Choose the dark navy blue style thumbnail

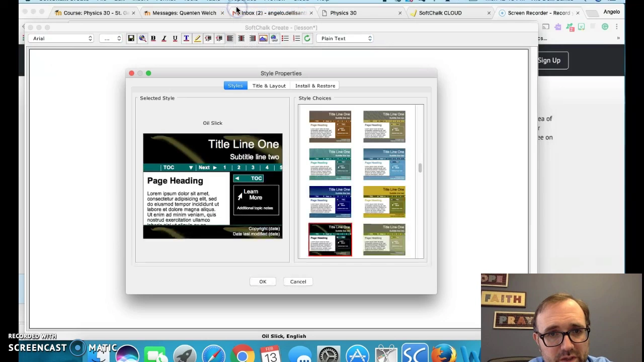330,202
